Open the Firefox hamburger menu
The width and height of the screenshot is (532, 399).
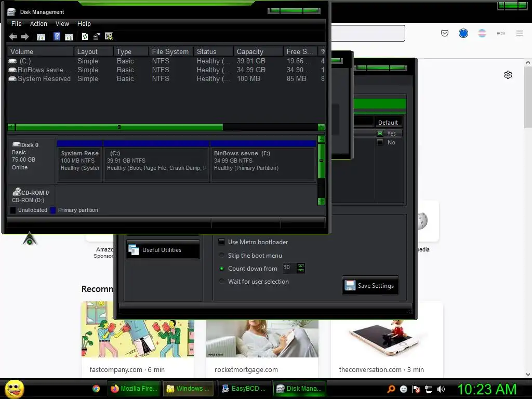tap(519, 33)
